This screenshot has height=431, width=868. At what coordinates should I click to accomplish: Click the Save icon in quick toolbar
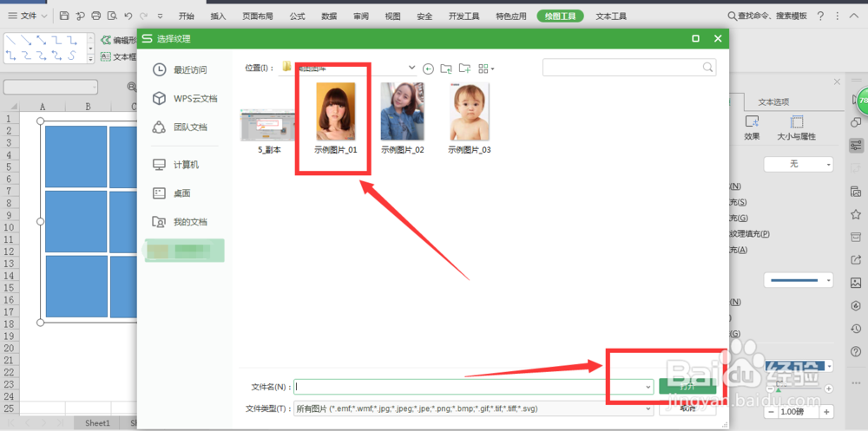(64, 16)
